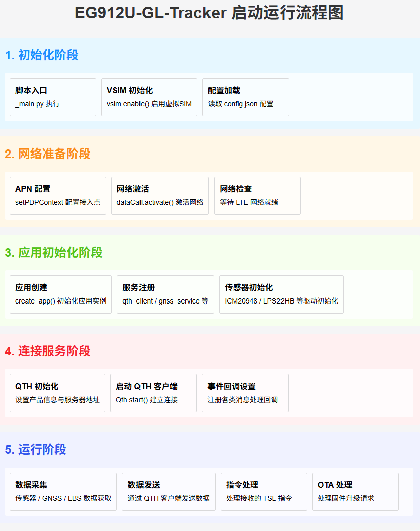Select the 启动 QTH 客户端 card
The width and height of the screenshot is (420, 531).
pyautogui.click(x=153, y=393)
